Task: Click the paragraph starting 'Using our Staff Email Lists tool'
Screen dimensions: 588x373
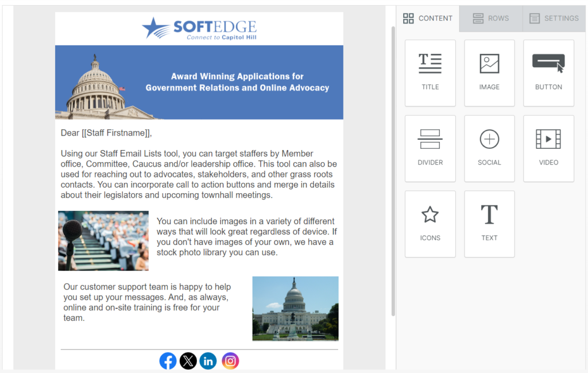Action: (199, 174)
